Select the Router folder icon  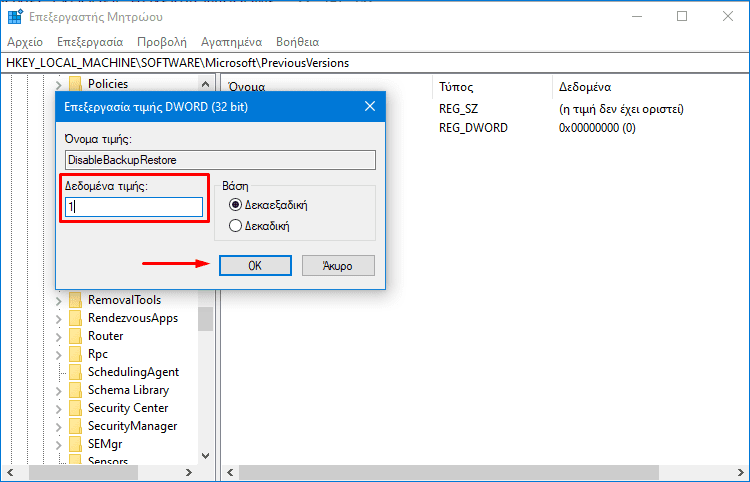click(x=75, y=336)
